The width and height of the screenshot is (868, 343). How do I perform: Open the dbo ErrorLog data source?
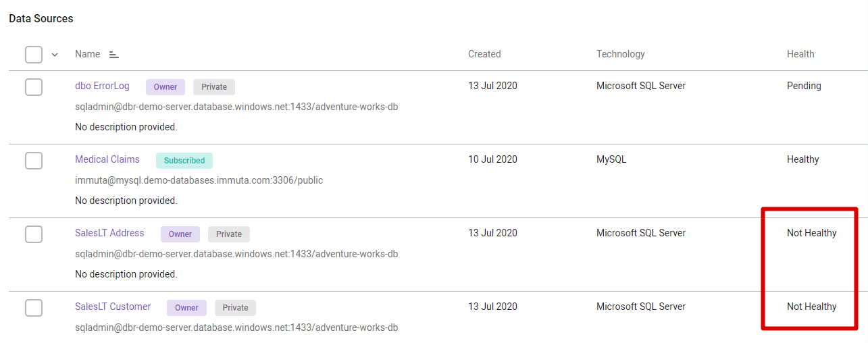pyautogui.click(x=102, y=86)
